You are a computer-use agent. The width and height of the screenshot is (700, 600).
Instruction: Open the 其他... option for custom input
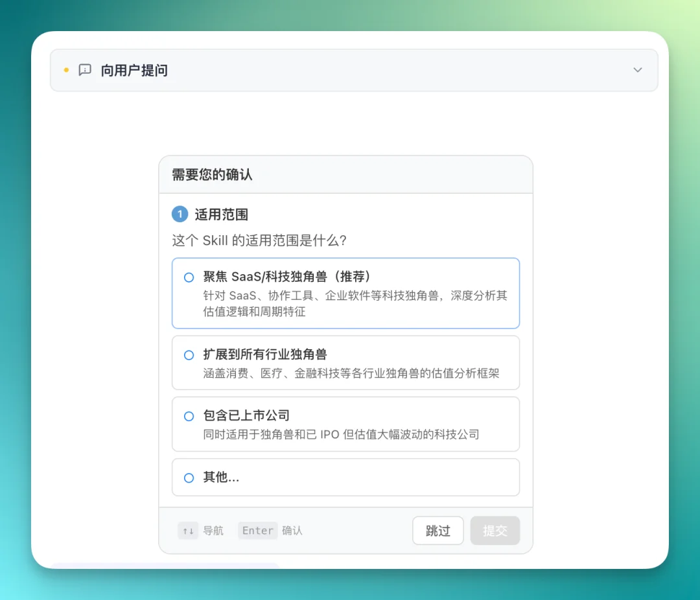345,478
